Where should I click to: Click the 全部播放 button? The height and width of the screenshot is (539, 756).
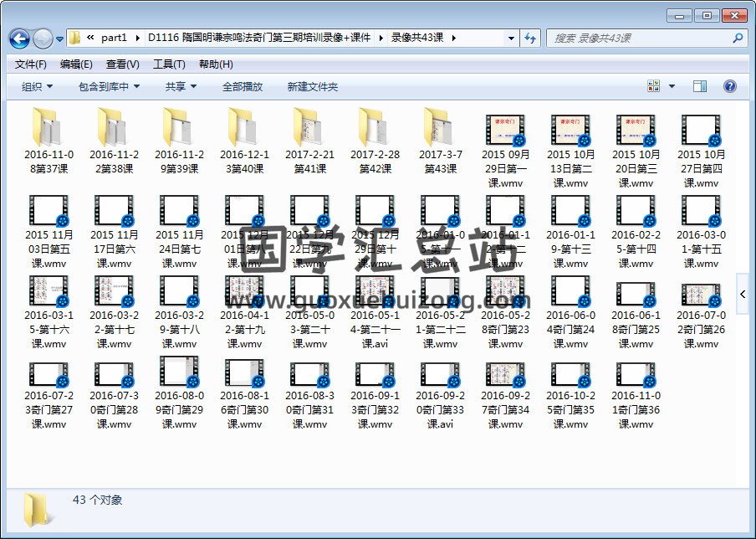click(x=243, y=86)
